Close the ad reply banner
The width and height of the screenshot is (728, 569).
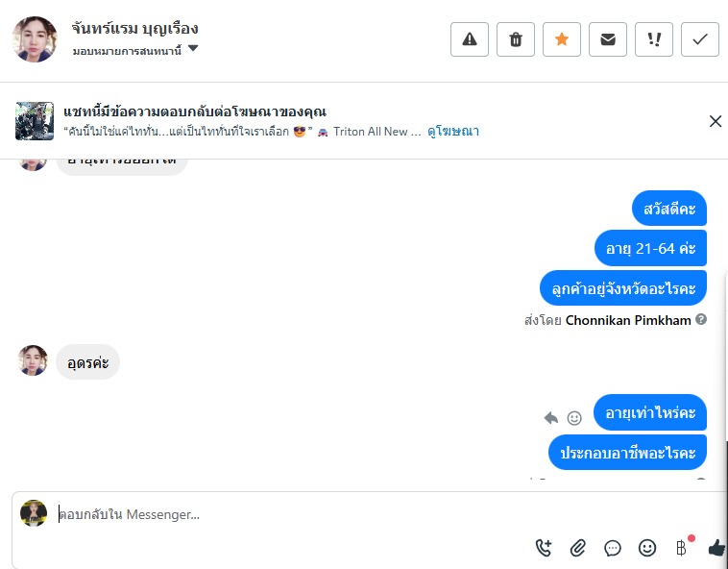(715, 121)
